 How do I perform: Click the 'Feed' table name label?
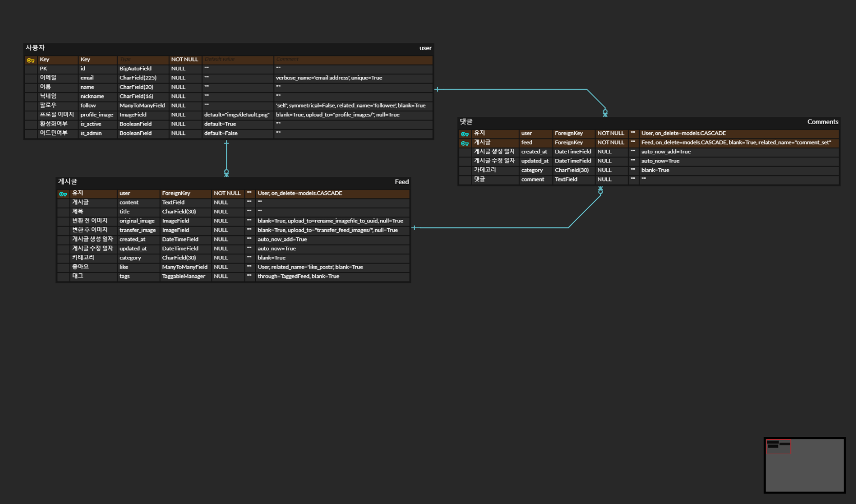(x=402, y=182)
